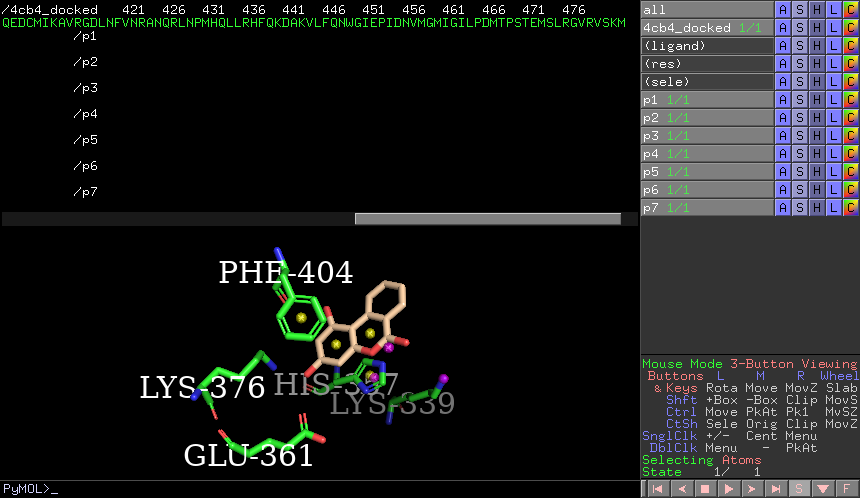Rewind to the first state

[657, 489]
